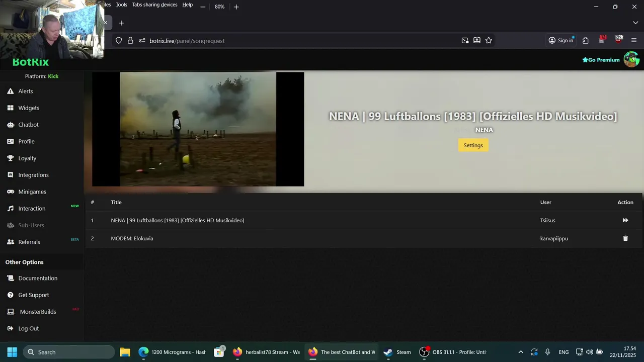Open the Tools menu
Screen dimensions: 644x362
[x=121, y=5]
